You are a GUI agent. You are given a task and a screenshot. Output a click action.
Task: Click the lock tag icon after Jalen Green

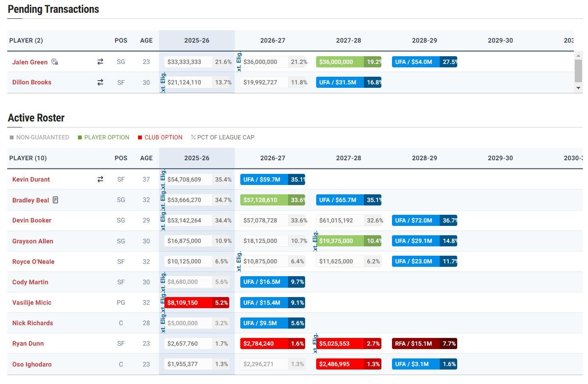[x=55, y=62]
